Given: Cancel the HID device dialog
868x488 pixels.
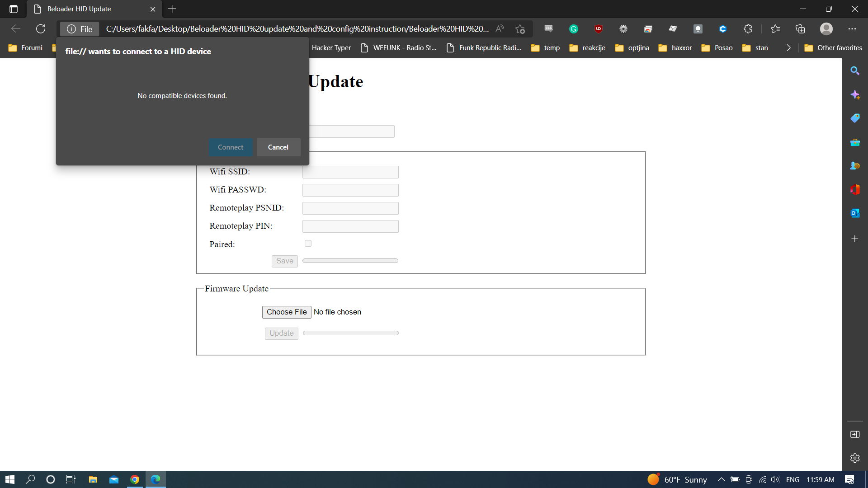Looking at the screenshot, I should click(x=278, y=147).
